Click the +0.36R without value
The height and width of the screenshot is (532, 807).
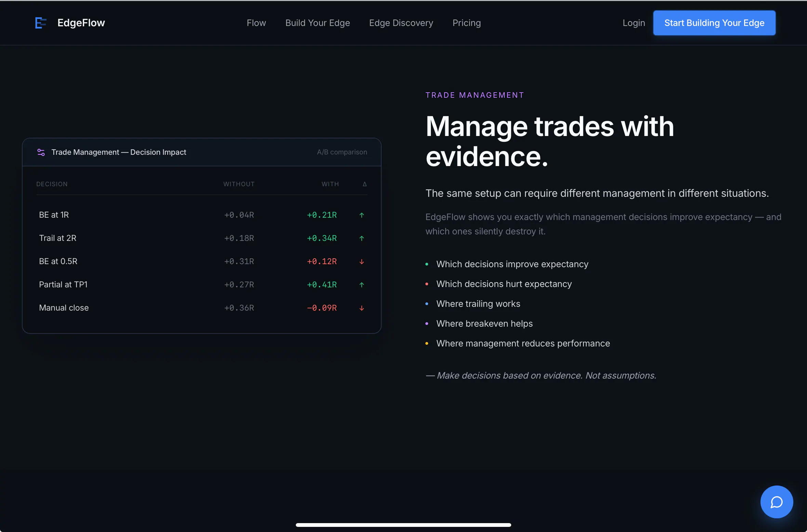pyautogui.click(x=239, y=308)
